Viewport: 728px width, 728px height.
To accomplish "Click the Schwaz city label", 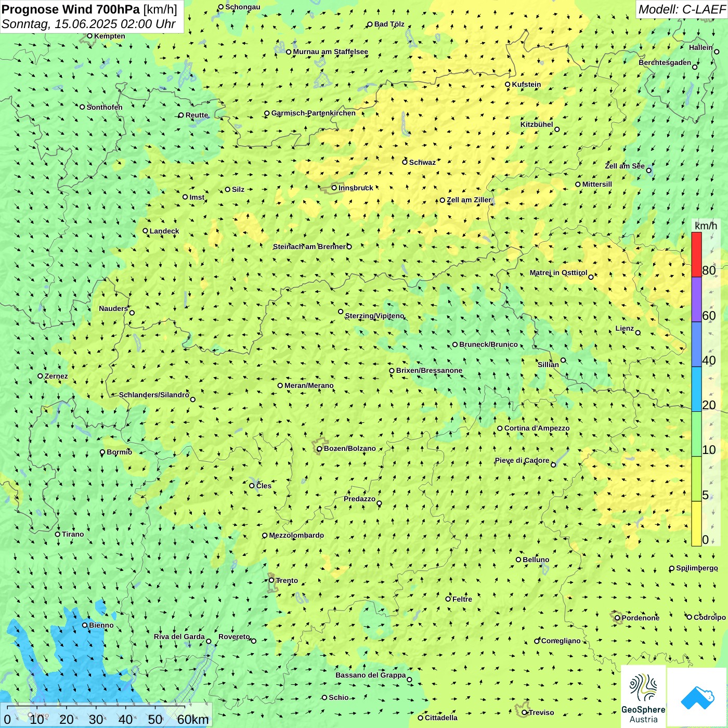I will (x=422, y=162).
